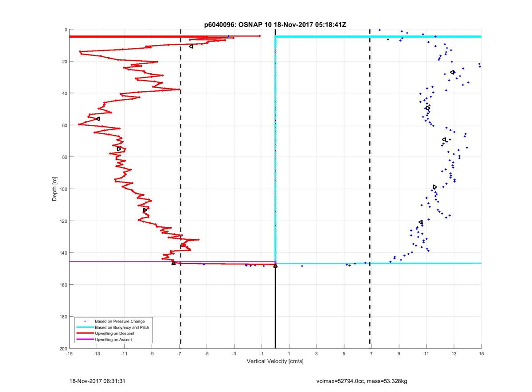Click the depth tick label 140

[63, 253]
